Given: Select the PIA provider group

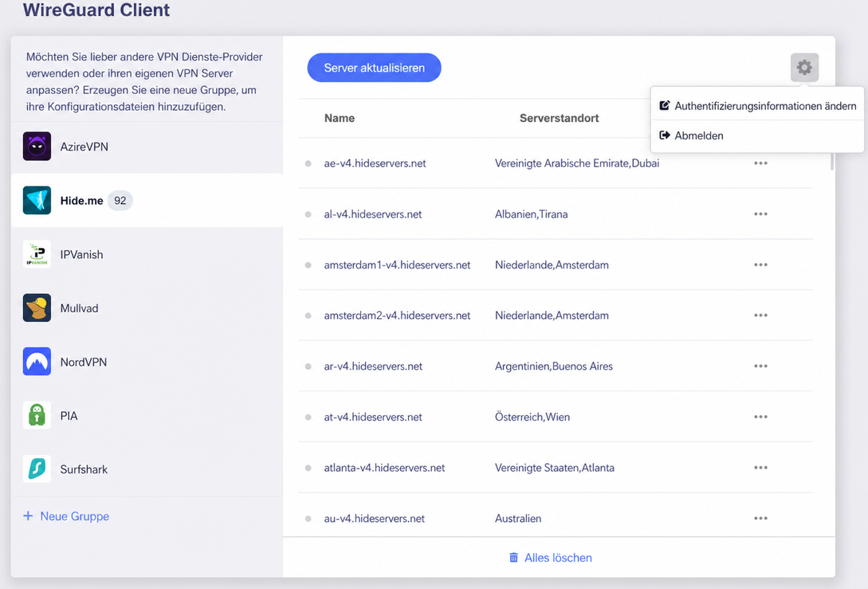Looking at the screenshot, I should point(147,415).
